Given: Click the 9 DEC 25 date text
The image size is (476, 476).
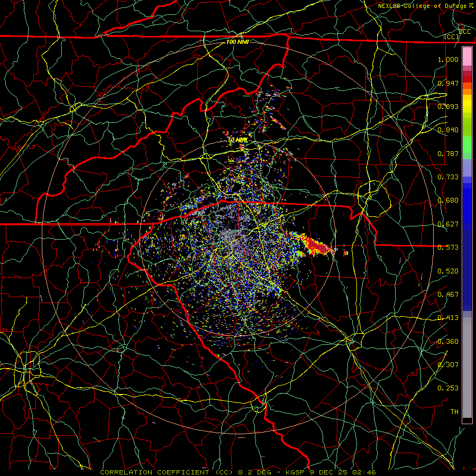Looking at the screenshot, I should pyautogui.click(x=328, y=472).
